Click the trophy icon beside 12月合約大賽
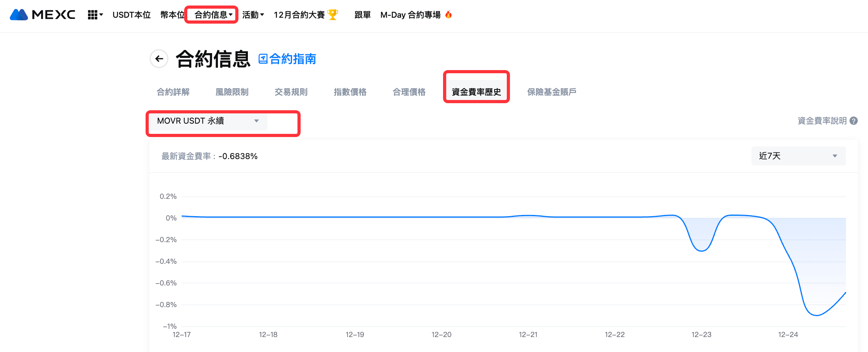Image resolution: width=868 pixels, height=352 pixels. [x=332, y=15]
